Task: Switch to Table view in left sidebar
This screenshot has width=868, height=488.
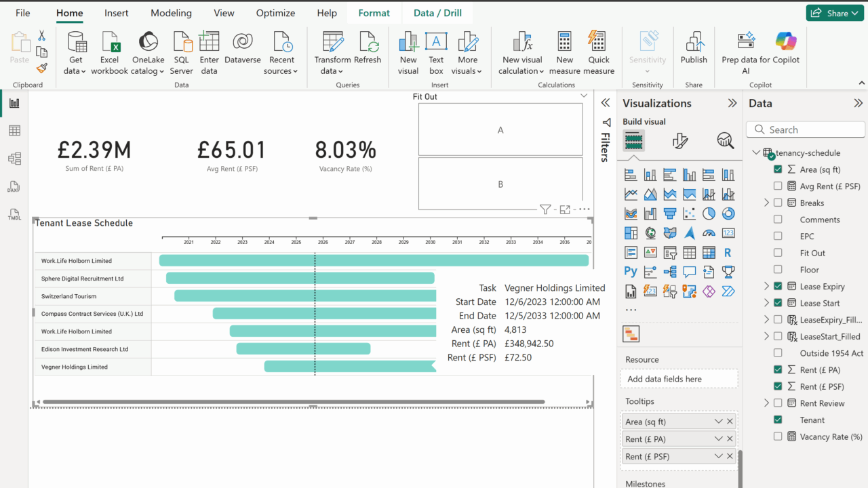Action: pyautogui.click(x=14, y=131)
